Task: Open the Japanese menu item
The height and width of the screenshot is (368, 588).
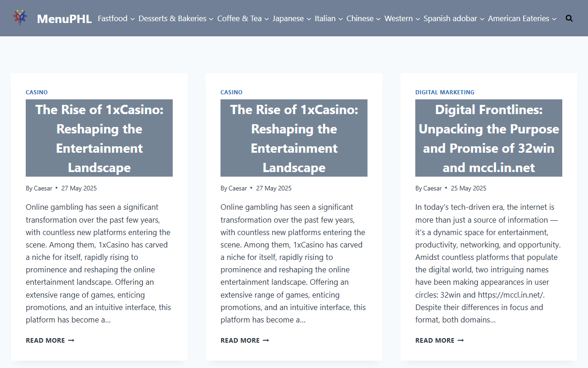Action: [x=288, y=18]
